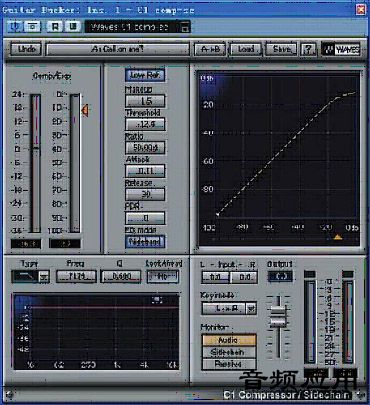Open help with the question mark

[x=308, y=49]
